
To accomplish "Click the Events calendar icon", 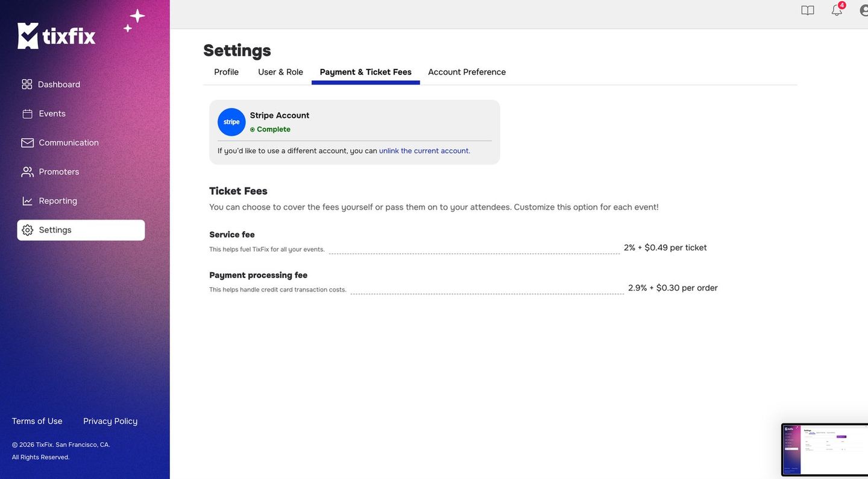I will point(27,113).
